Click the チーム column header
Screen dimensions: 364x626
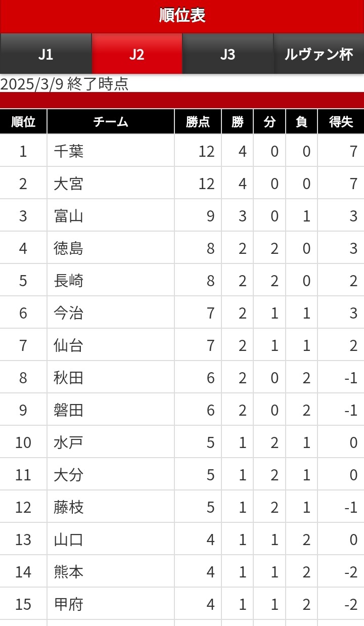click(x=111, y=122)
